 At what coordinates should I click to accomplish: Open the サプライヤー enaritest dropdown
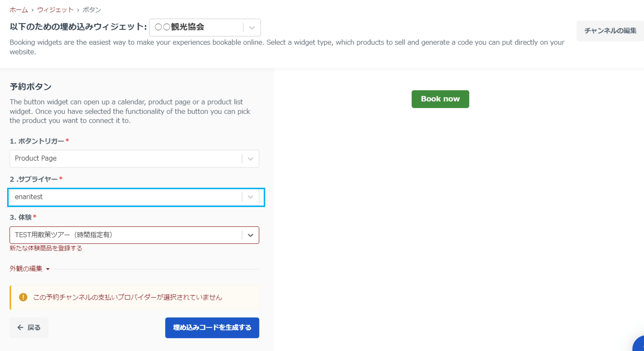126,197
